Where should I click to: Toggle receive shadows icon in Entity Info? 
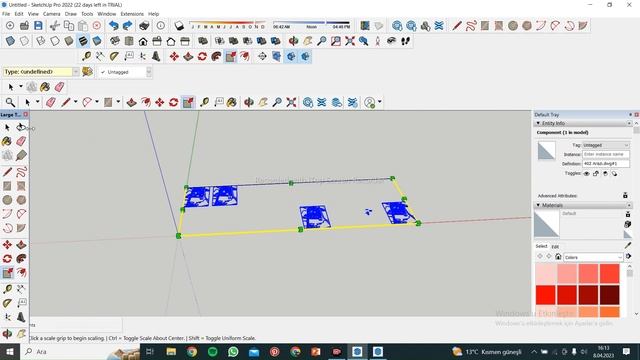pyautogui.click(x=605, y=173)
